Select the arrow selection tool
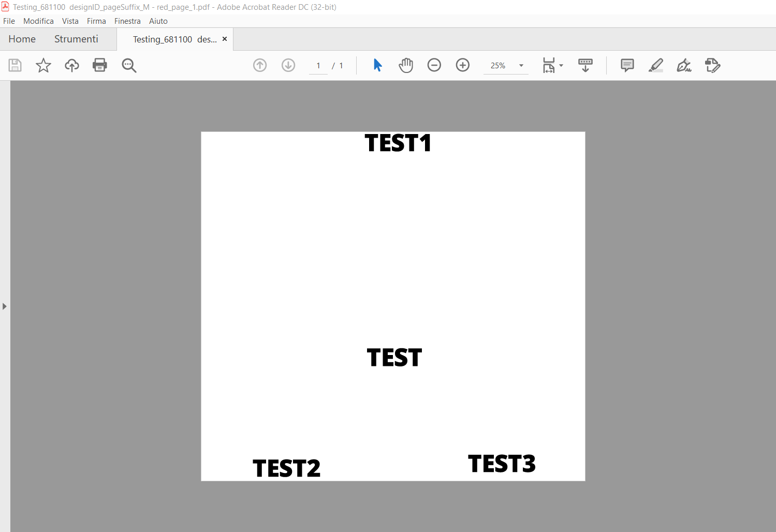Viewport: 776px width, 532px height. pos(377,65)
